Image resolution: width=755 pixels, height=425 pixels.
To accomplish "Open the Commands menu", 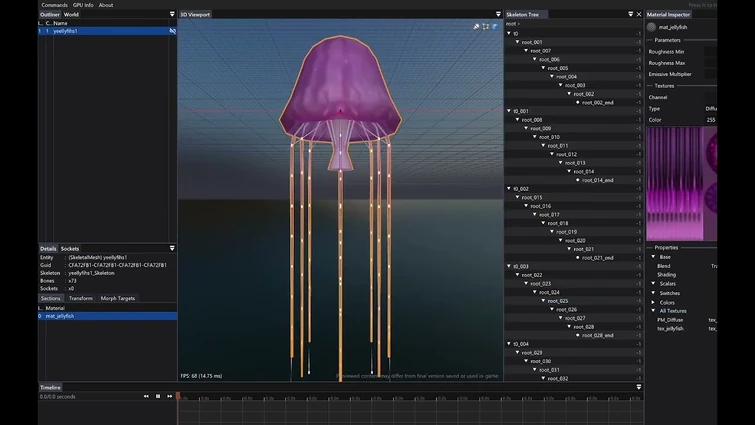I will click(55, 5).
